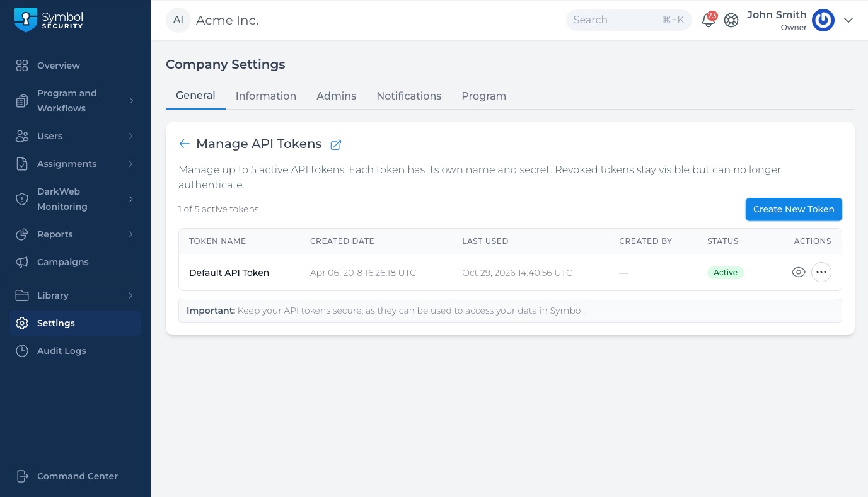Click the AI company avatar badge

click(x=178, y=20)
